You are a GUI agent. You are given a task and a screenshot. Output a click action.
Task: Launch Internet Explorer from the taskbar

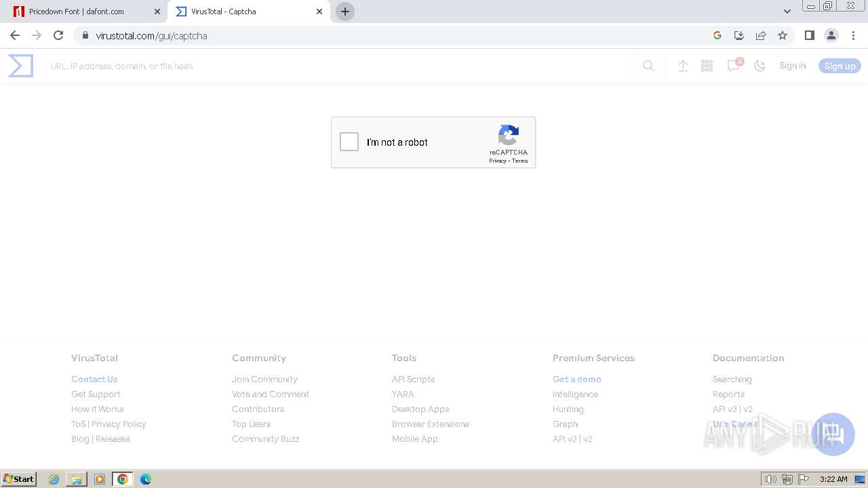pos(54,479)
